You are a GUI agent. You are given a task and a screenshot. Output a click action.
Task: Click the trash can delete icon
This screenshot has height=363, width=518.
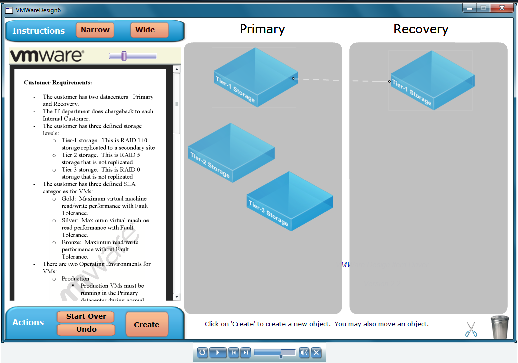tap(500, 327)
